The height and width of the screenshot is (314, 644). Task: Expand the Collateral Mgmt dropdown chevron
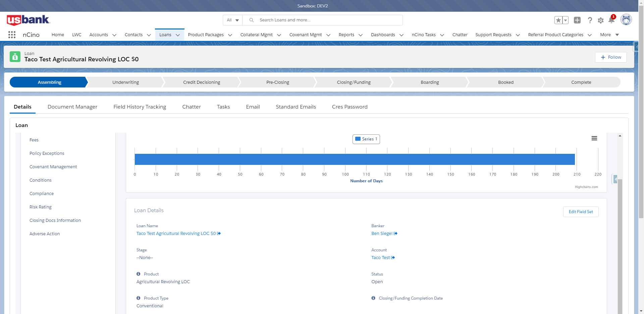tap(279, 35)
